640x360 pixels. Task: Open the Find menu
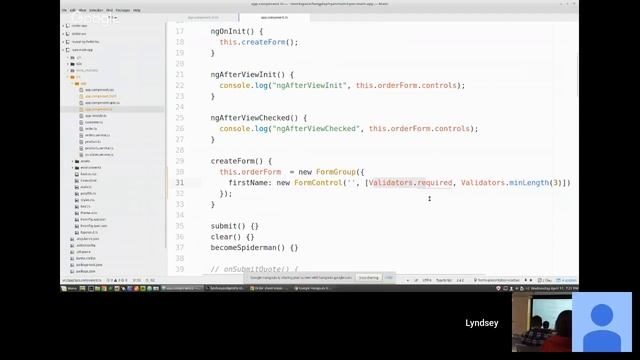coord(109,10)
